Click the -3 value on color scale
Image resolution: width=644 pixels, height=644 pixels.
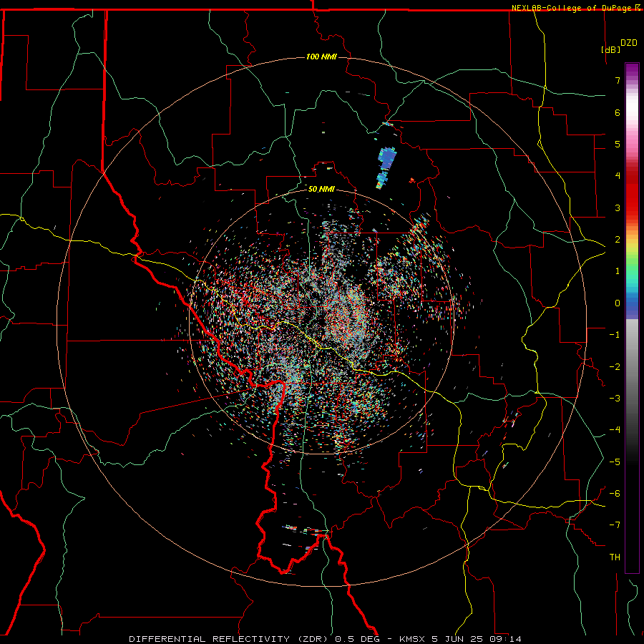[x=615, y=399]
